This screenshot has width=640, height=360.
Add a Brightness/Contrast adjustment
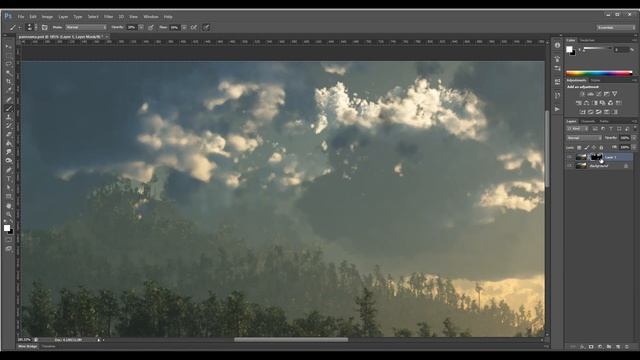pos(582,94)
